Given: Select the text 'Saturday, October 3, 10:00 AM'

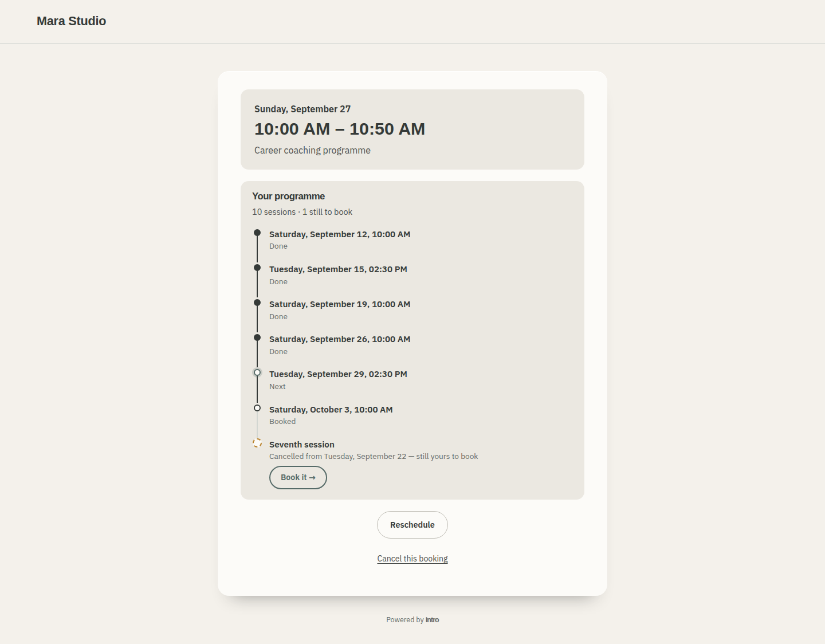Looking at the screenshot, I should [331, 410].
